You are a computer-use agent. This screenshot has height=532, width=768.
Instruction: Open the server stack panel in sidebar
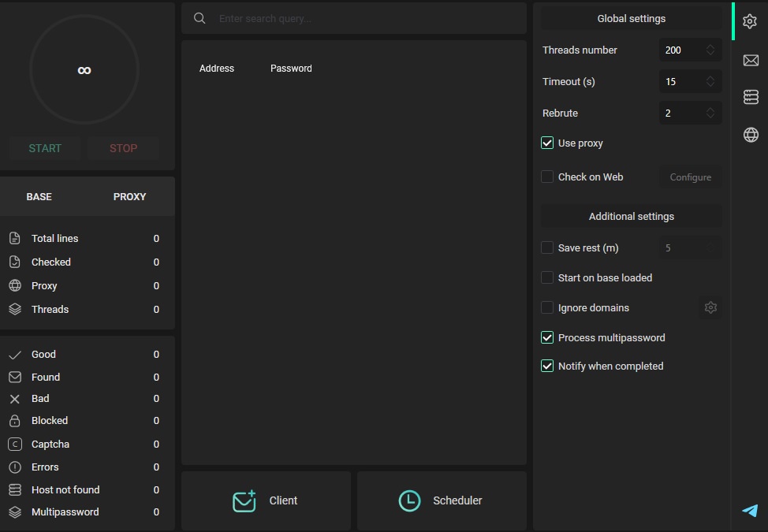[751, 97]
